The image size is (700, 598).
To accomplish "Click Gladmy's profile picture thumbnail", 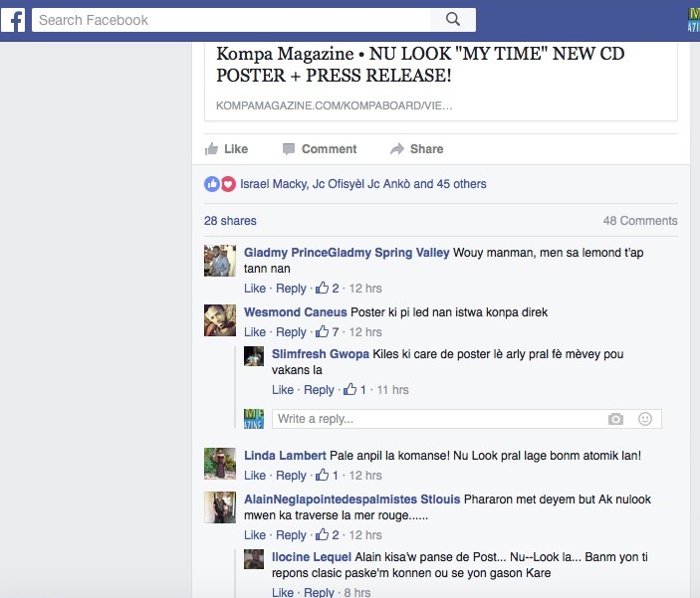I will click(220, 261).
